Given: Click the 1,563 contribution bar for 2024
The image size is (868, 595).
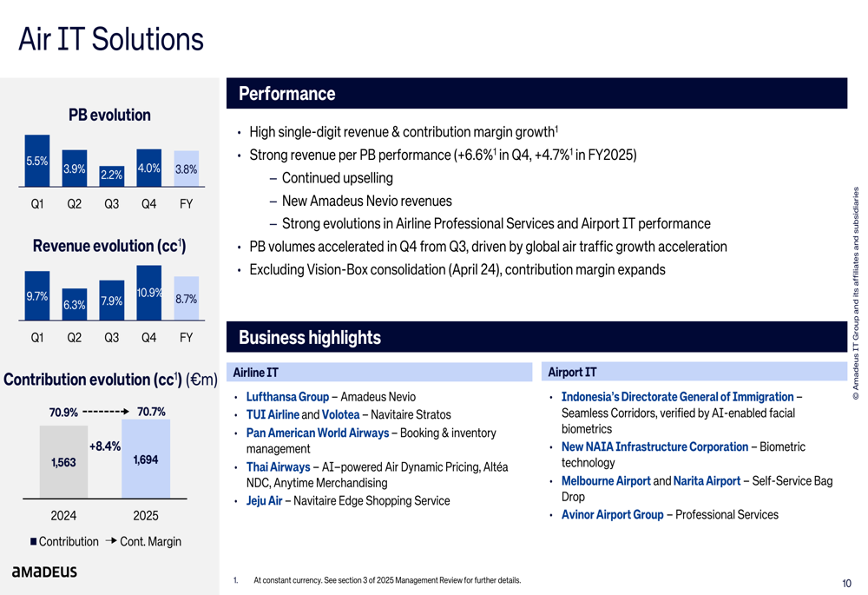Looking at the screenshot, I should tap(63, 462).
